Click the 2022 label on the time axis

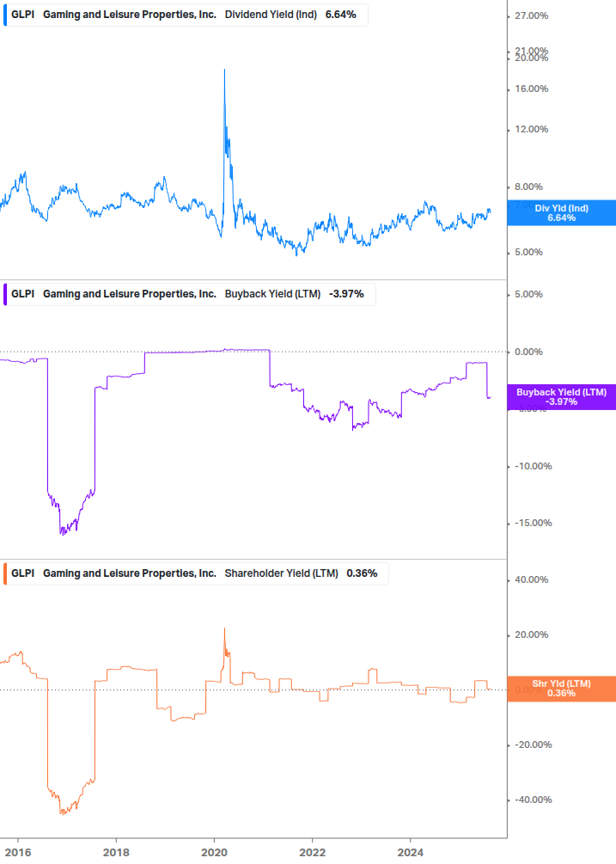[x=312, y=853]
